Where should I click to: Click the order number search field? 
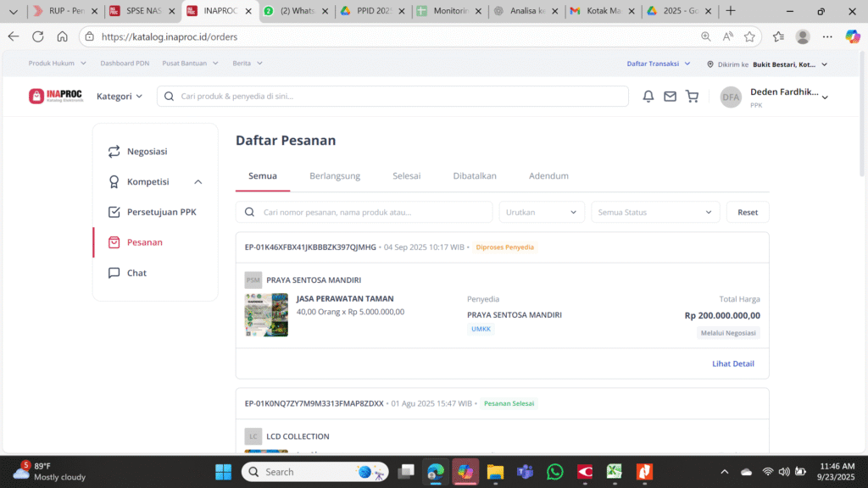364,212
